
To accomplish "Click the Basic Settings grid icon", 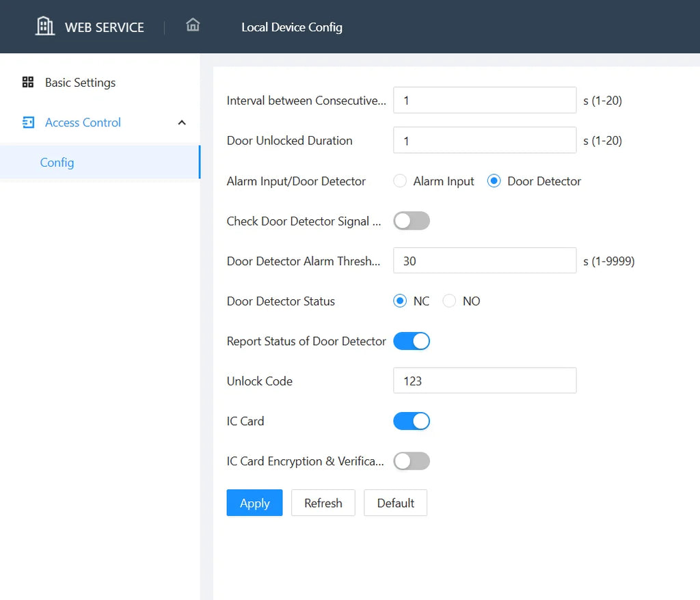I will pyautogui.click(x=27, y=82).
